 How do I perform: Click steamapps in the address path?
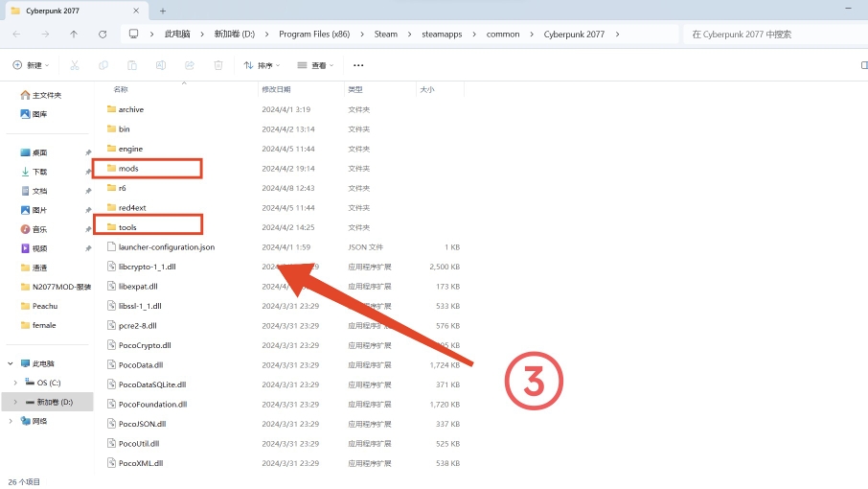click(x=442, y=34)
